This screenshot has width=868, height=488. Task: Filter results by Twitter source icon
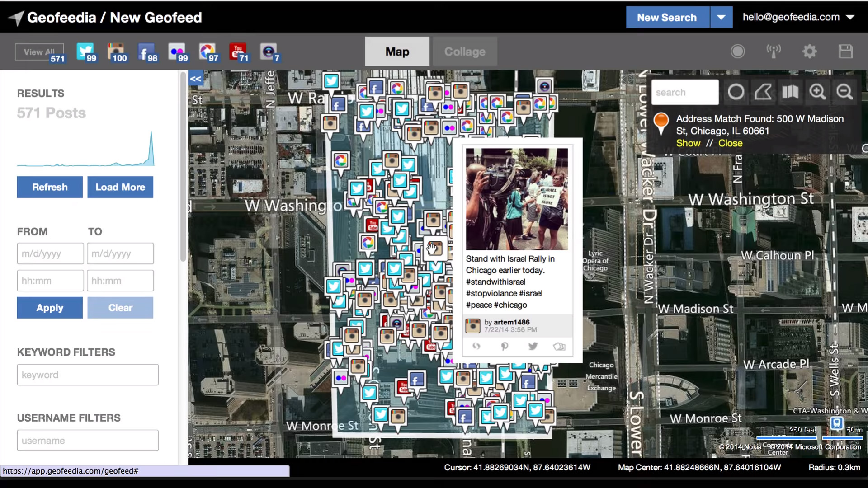pos(86,52)
